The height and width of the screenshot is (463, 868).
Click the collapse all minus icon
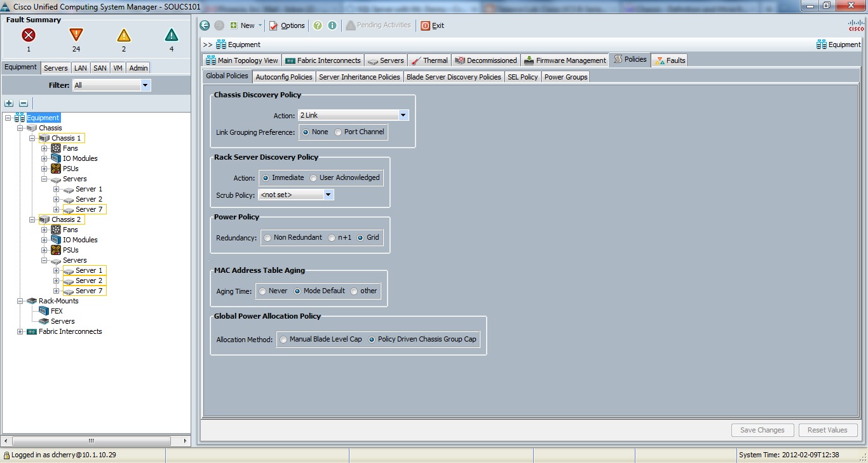[x=24, y=103]
